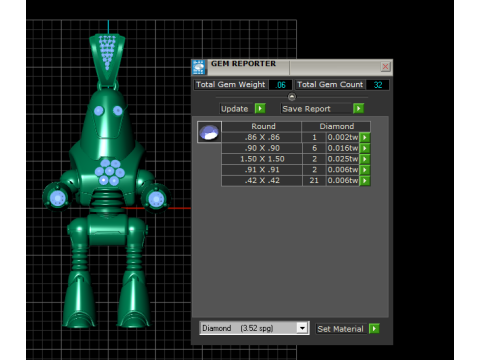This screenshot has width=480, height=360.
Task: Click the Update label button
Action: (x=236, y=109)
